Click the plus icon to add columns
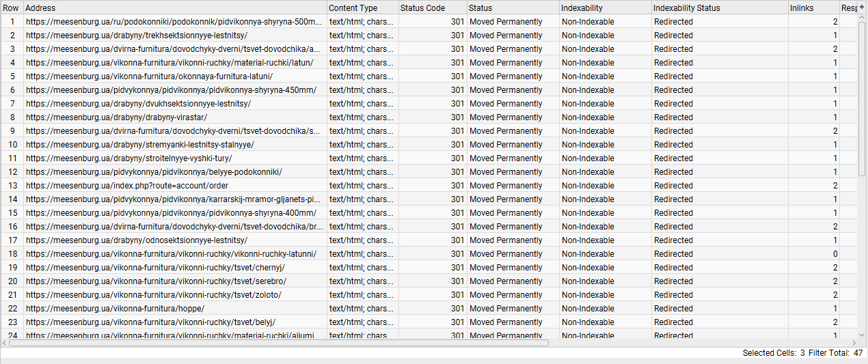868x364 pixels. click(x=861, y=7)
